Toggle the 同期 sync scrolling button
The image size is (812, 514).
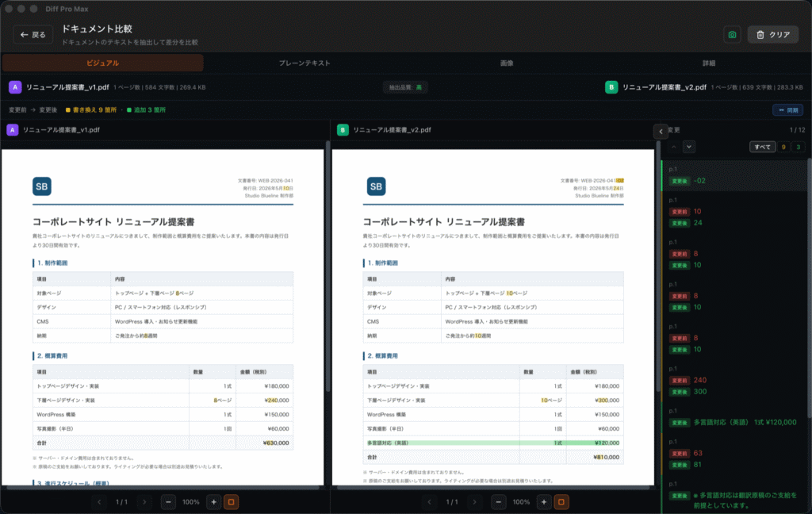[787, 109]
